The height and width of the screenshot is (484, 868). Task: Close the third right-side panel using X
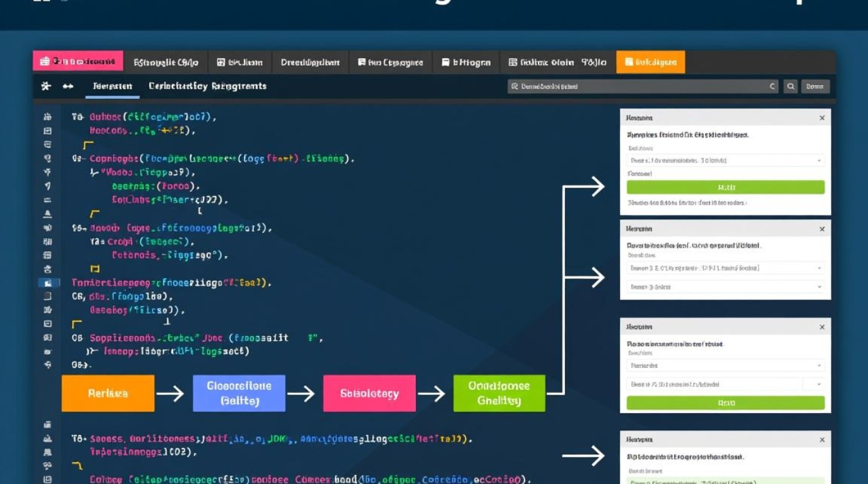pos(821,327)
